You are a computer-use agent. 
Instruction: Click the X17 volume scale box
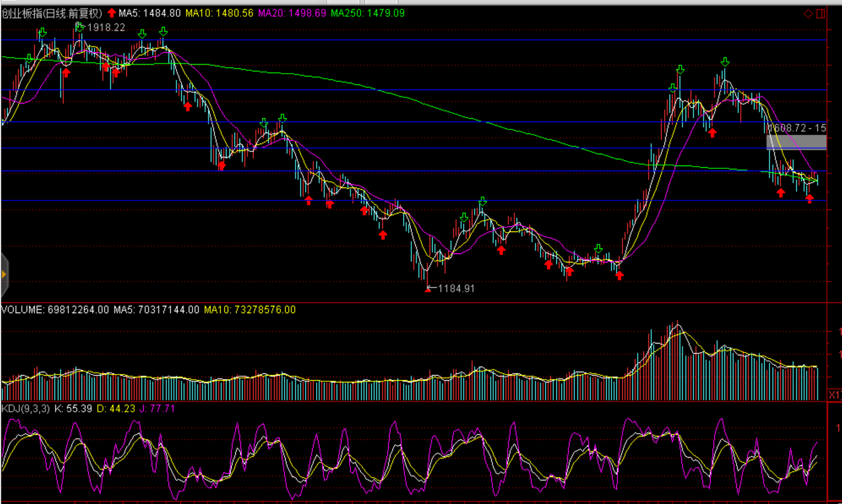point(834,395)
